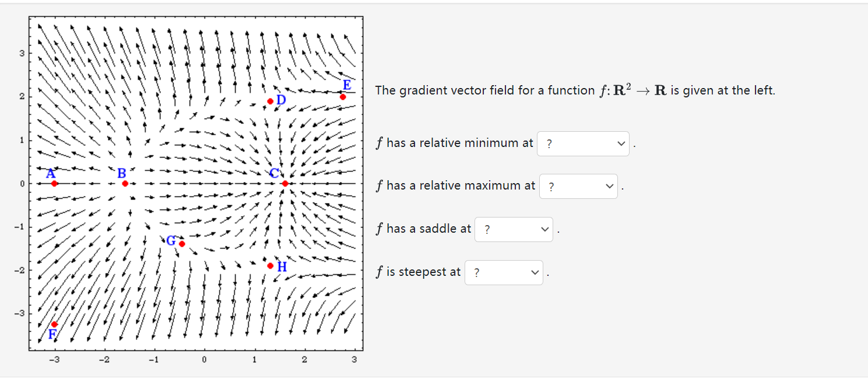Screen dimensions: 868x382
Task: Select red point B on the plot
Action: (x=125, y=184)
